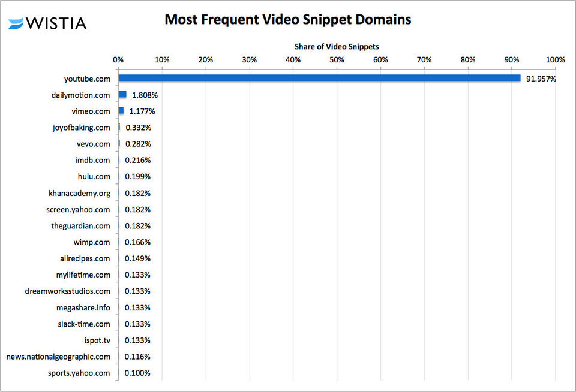Image resolution: width=576 pixels, height=392 pixels.
Task: Select the 91.957% data label
Action: [x=541, y=79]
